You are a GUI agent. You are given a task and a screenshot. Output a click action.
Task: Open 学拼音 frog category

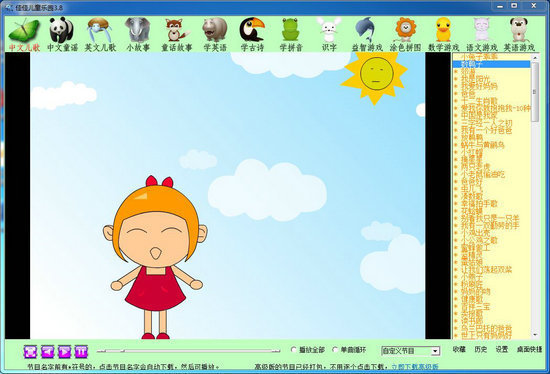pyautogui.click(x=291, y=34)
